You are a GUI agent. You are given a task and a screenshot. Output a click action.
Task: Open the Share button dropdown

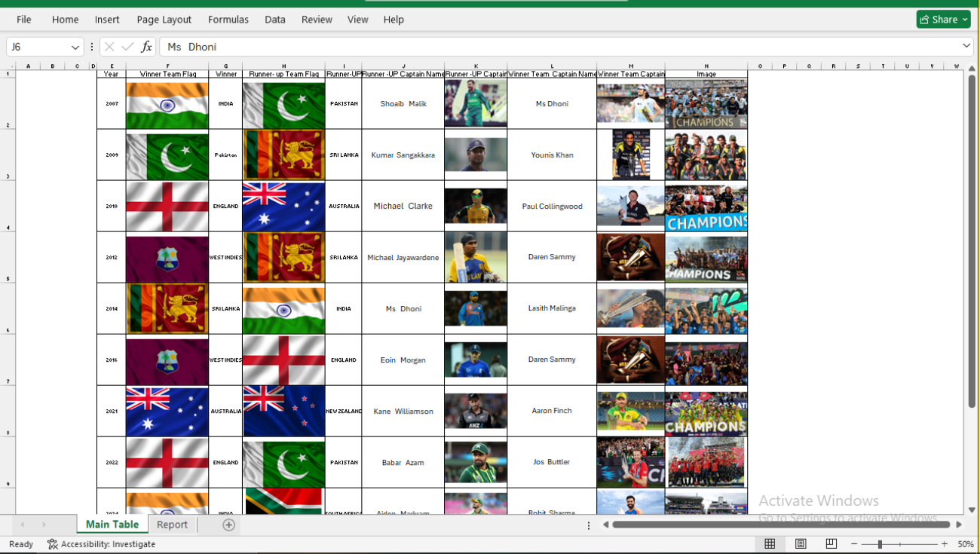coord(965,20)
